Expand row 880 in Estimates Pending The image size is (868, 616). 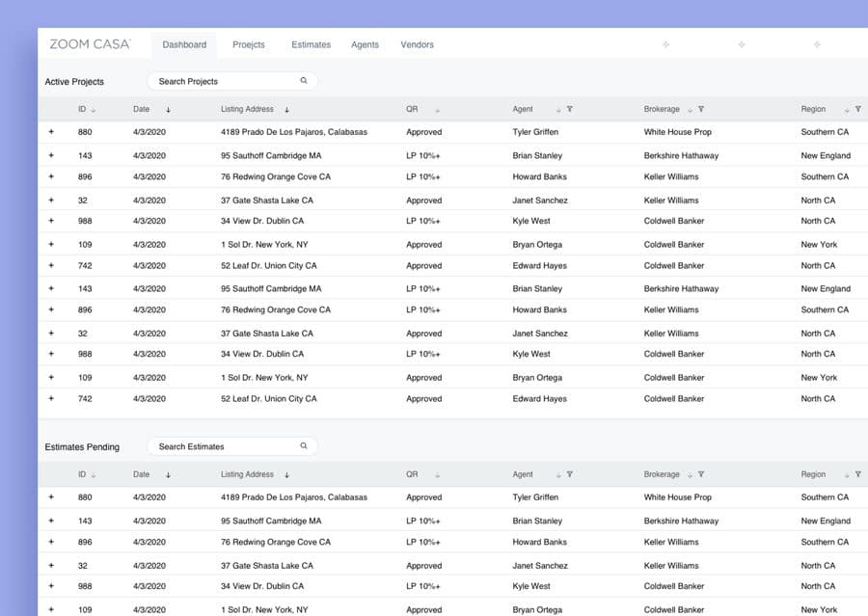(x=51, y=497)
